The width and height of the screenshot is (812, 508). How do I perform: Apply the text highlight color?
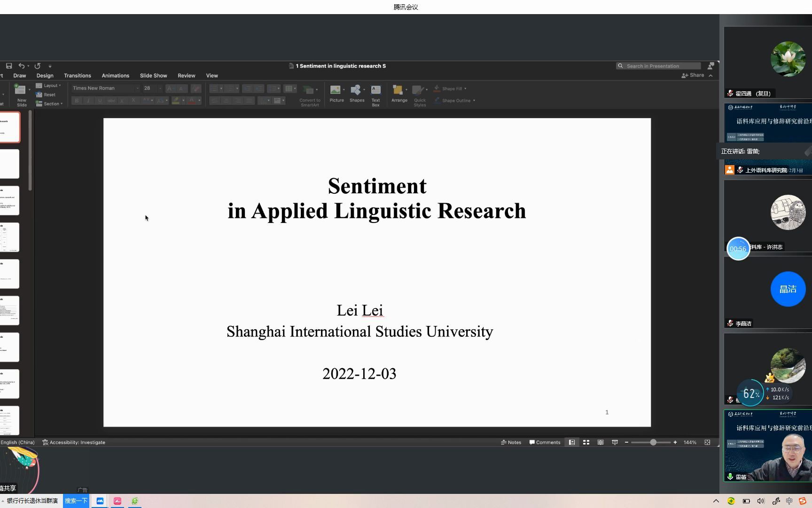(x=176, y=101)
